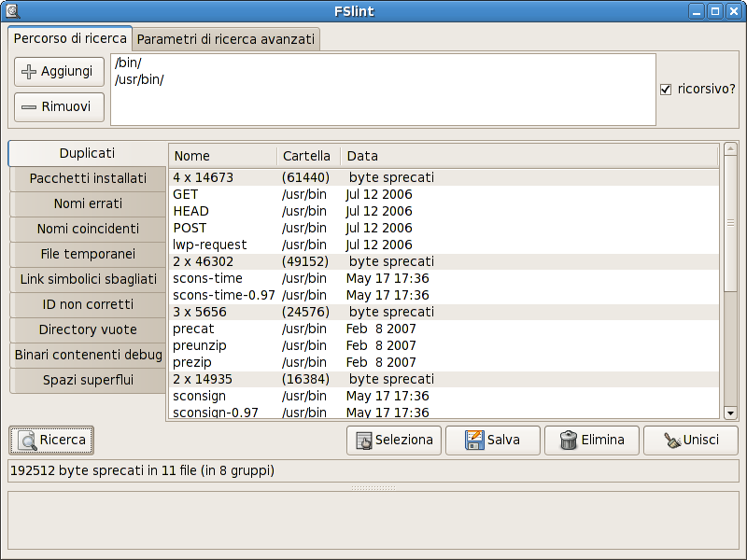Select the scons-time-0.97 file row
Screen dimensions: 747x560
(x=444, y=295)
